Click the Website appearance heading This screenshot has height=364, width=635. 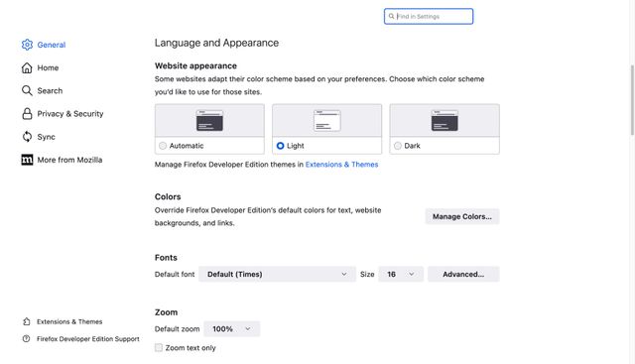click(195, 65)
